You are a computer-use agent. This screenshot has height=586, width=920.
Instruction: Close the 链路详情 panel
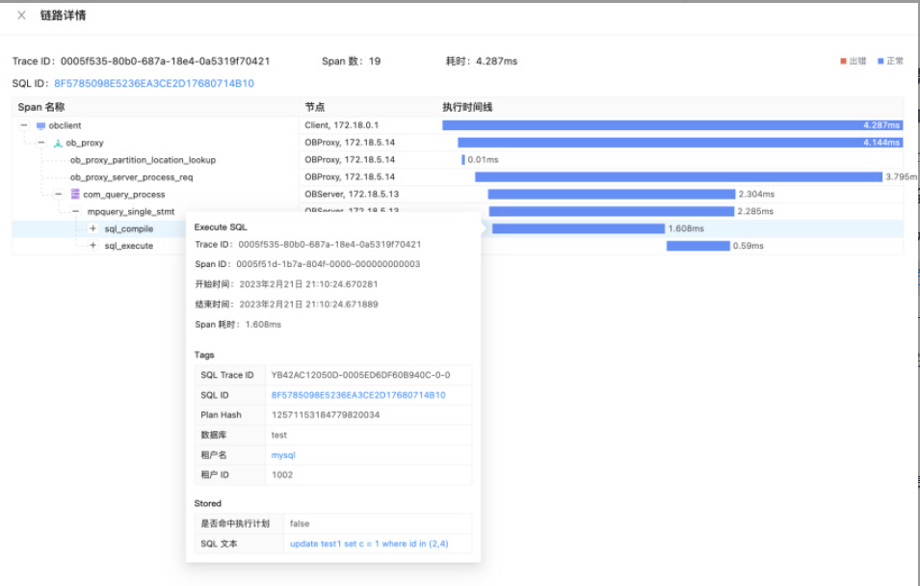tap(22, 15)
